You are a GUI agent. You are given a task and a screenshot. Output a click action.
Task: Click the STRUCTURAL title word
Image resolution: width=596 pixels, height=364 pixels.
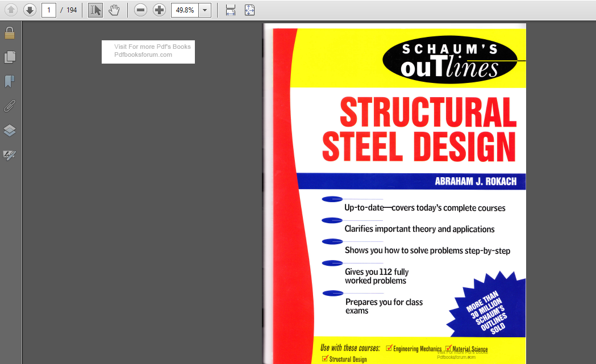click(x=428, y=112)
